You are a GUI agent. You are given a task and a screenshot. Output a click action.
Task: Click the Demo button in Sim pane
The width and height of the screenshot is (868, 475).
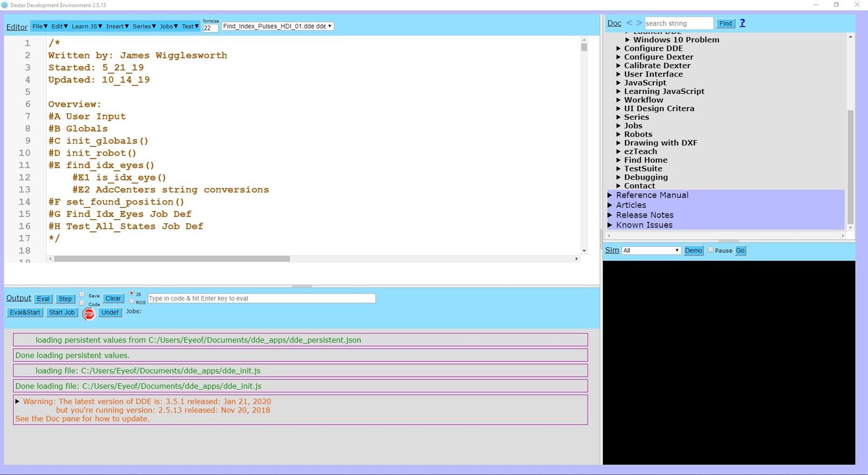(x=693, y=251)
